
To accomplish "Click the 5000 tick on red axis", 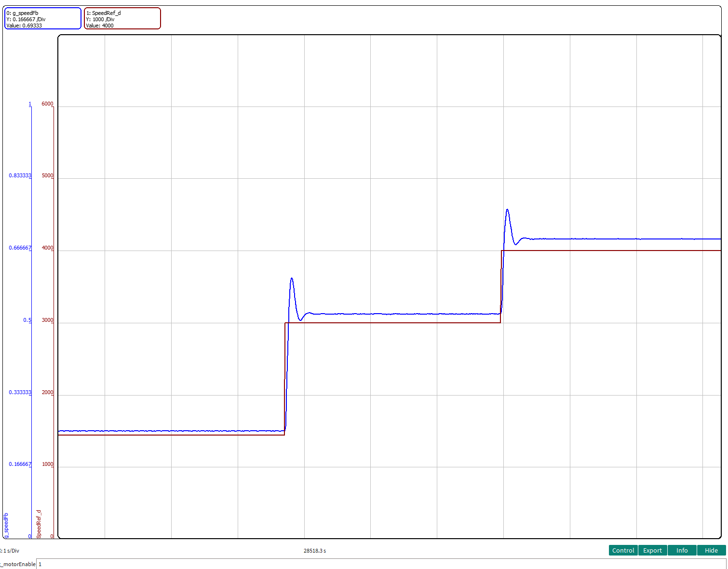I will [x=47, y=176].
